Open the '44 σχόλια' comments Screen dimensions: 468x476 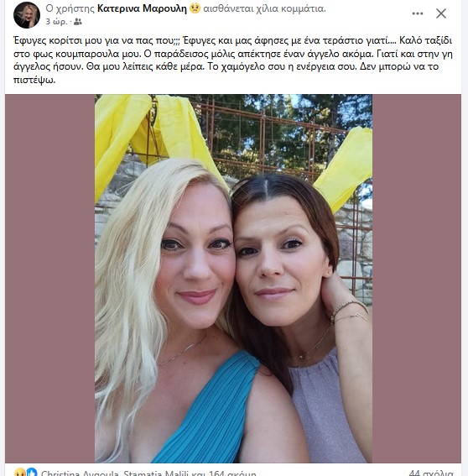point(431,473)
